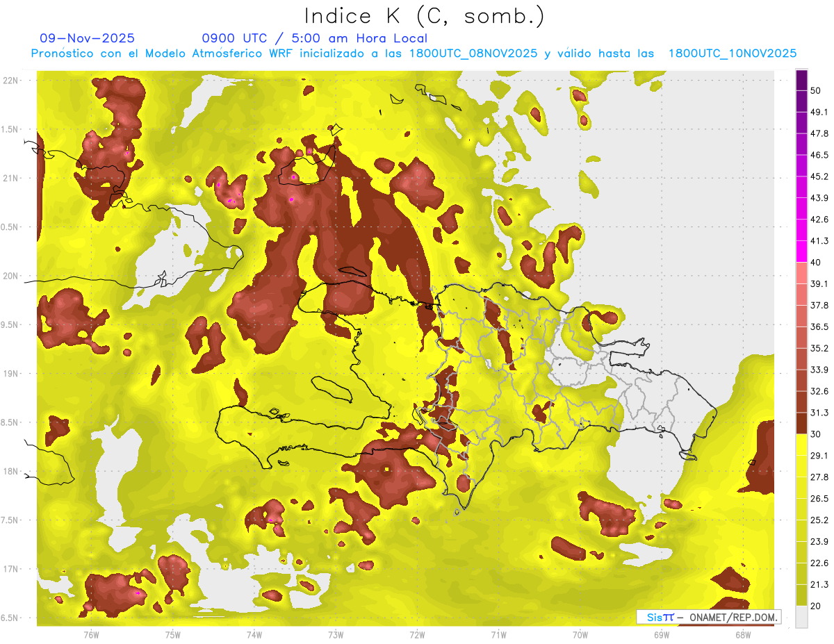This screenshot has width=834, height=644.
Task: Click the legend value '40'
Action: point(815,262)
